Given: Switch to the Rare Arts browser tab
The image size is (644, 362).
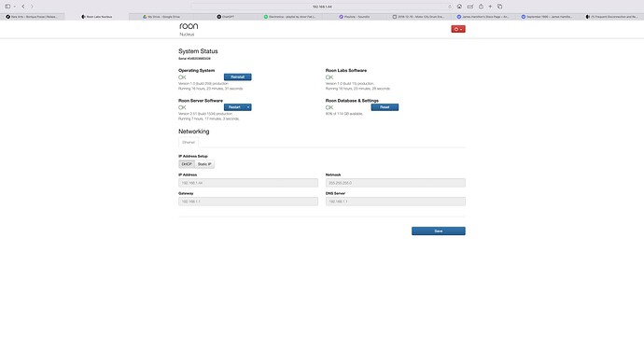Looking at the screenshot, I should point(32,17).
